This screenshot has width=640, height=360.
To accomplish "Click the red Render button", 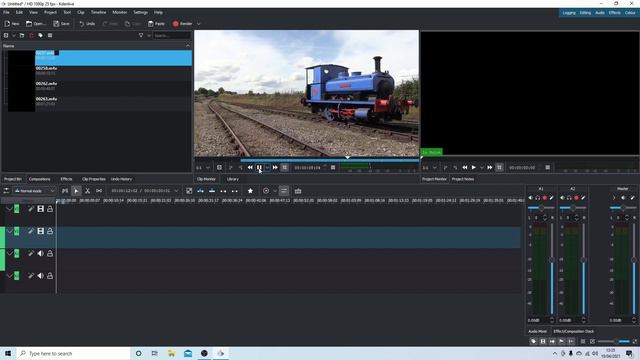I will click(x=182, y=24).
